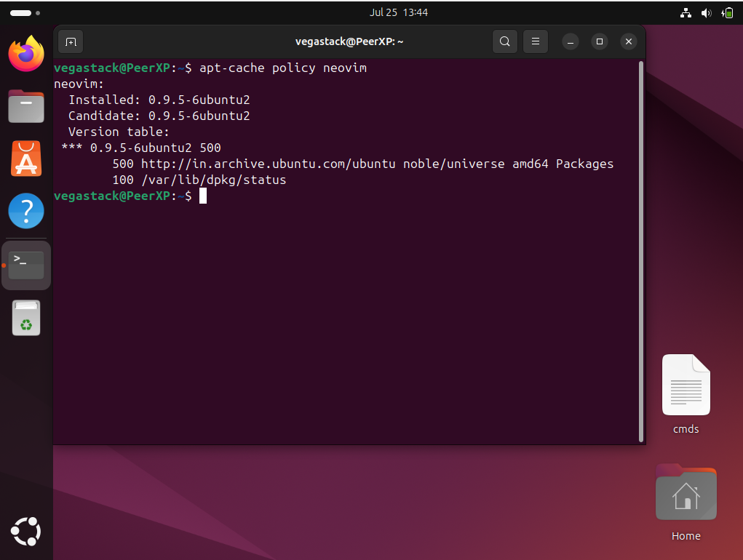
Task: Open Ubuntu App Center from dock
Action: click(x=26, y=159)
